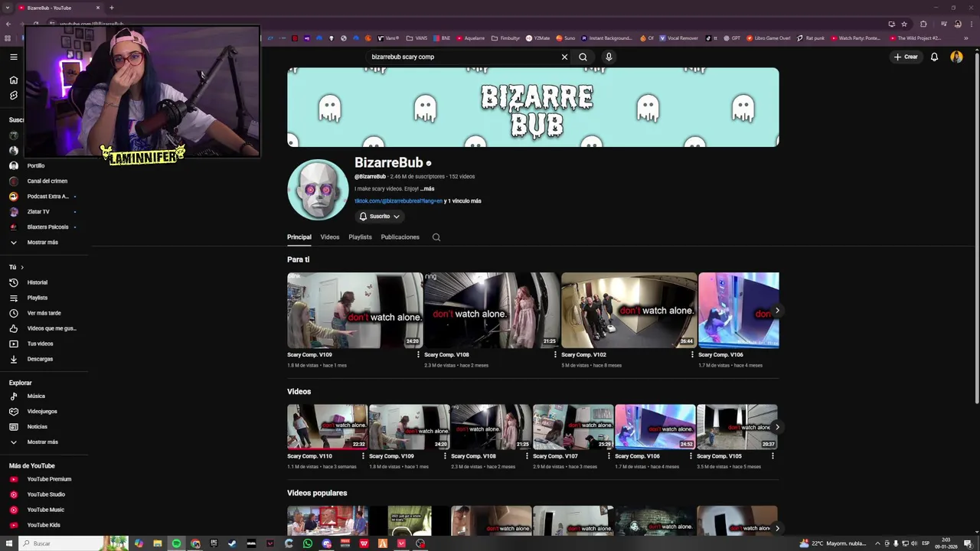The width and height of the screenshot is (980, 551).
Task: Open the YouTube hamburger guide menu
Action: click(13, 57)
